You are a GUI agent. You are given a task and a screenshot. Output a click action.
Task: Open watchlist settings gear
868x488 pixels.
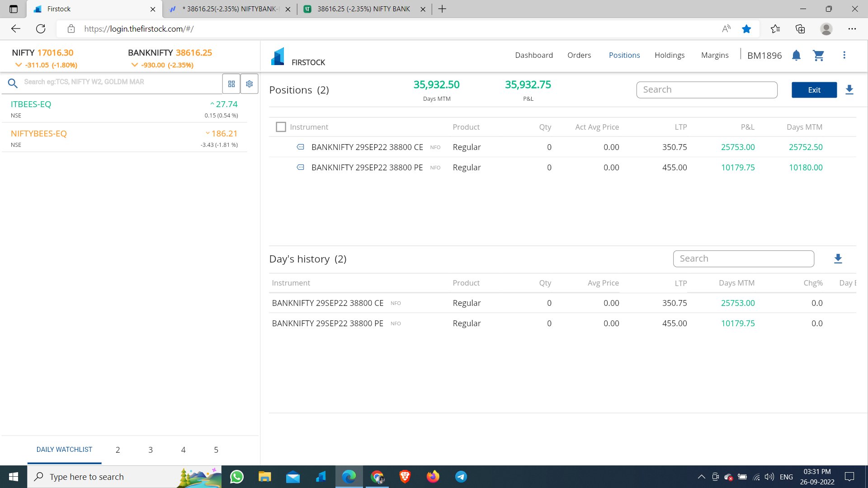pos(249,84)
